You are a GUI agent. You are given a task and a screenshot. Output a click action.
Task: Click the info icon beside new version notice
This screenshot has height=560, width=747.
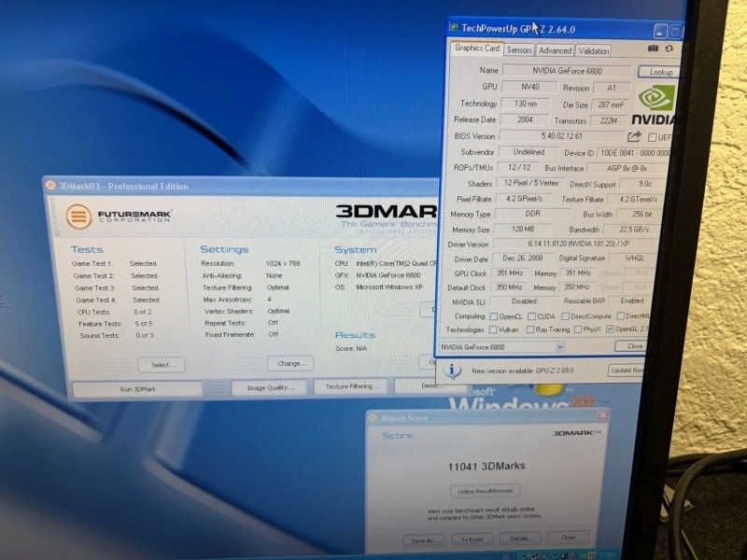coord(452,371)
